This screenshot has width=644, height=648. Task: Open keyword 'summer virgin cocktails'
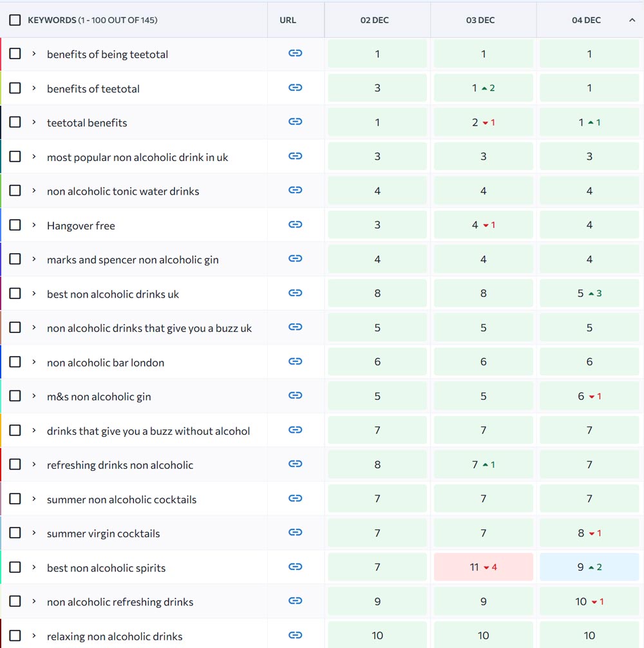pos(103,533)
